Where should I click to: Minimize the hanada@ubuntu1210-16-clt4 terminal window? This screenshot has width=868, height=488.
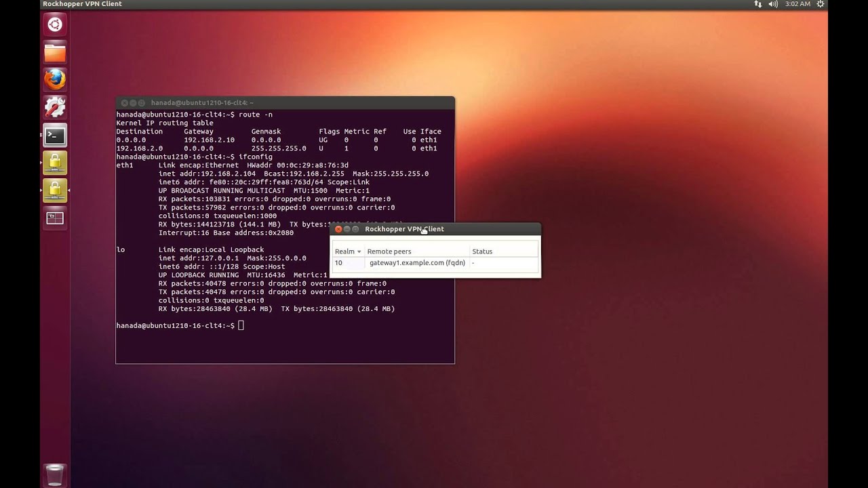click(x=133, y=103)
